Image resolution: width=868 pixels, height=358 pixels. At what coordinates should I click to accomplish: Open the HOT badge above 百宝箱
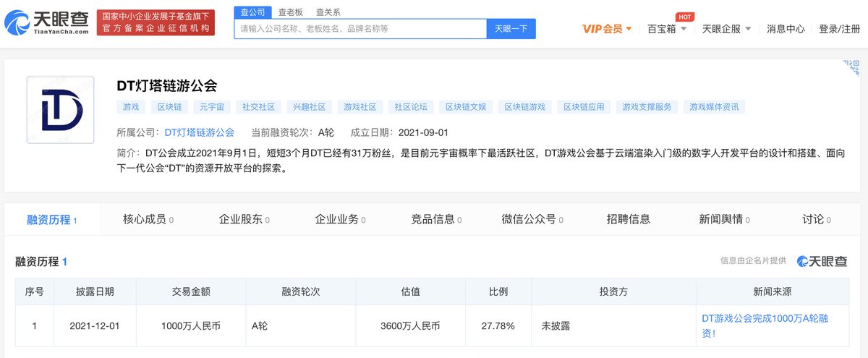[685, 16]
